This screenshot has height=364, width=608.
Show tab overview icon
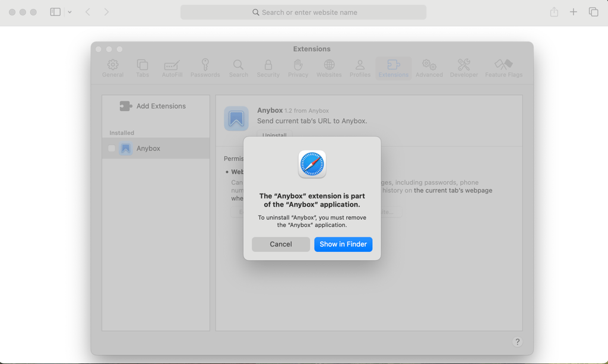tap(593, 12)
